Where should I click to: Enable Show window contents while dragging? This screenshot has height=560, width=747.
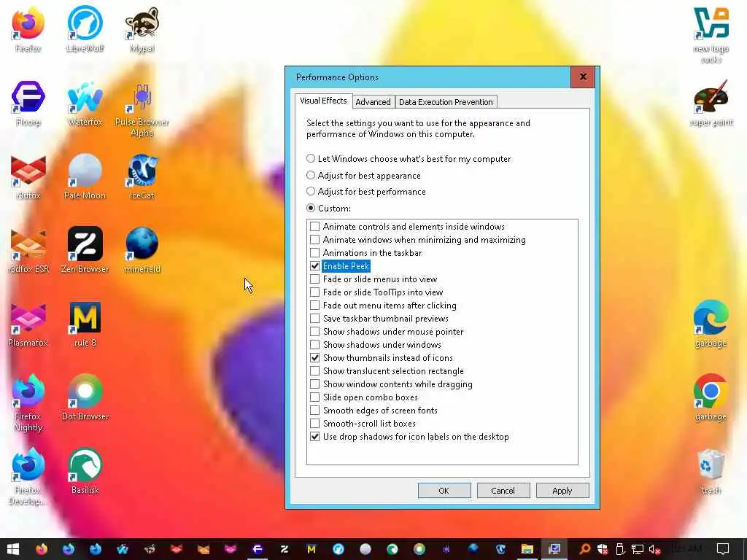(315, 384)
